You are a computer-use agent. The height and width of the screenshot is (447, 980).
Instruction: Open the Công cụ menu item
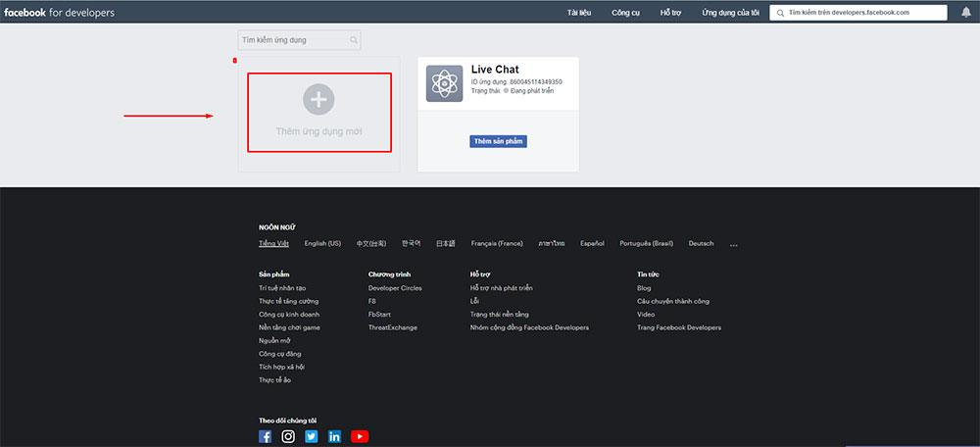[625, 13]
